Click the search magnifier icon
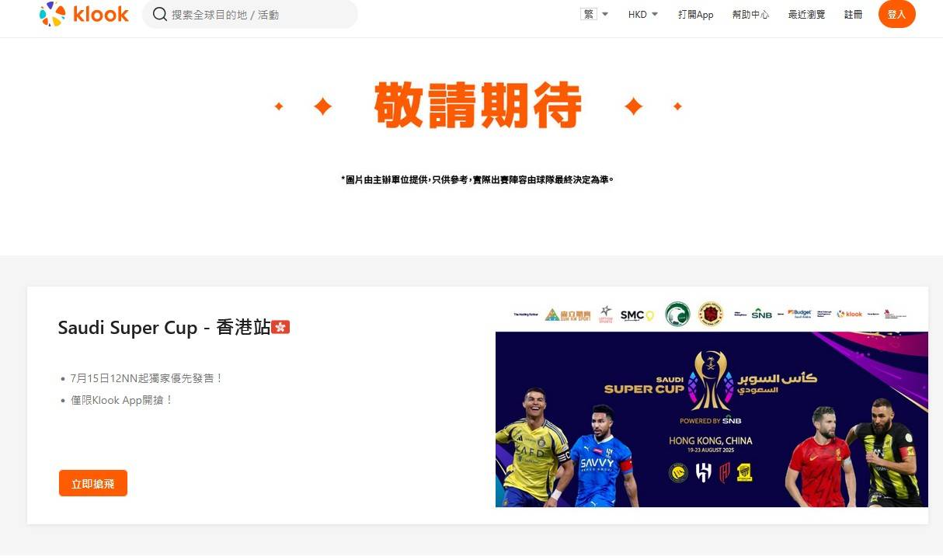The height and width of the screenshot is (560, 943). 160,14
